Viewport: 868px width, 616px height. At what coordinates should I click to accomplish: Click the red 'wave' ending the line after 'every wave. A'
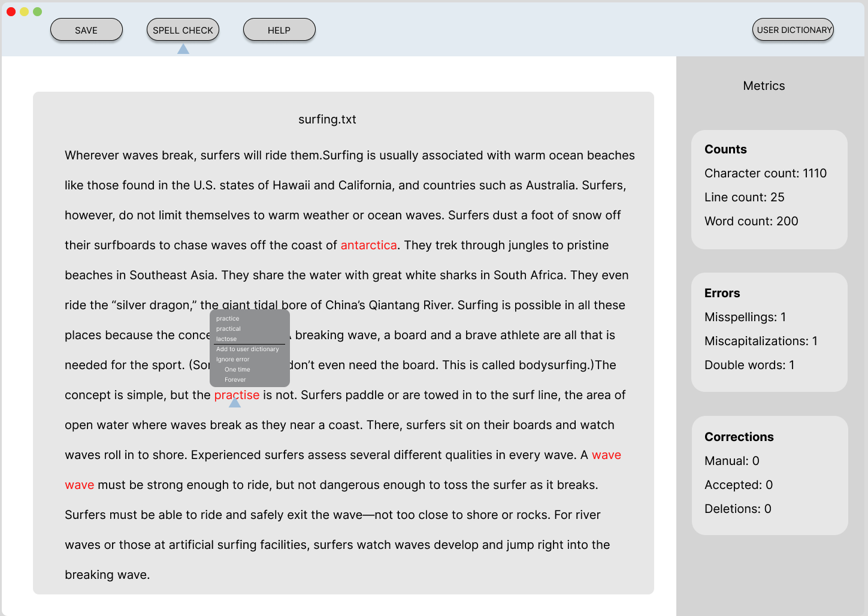tap(606, 455)
